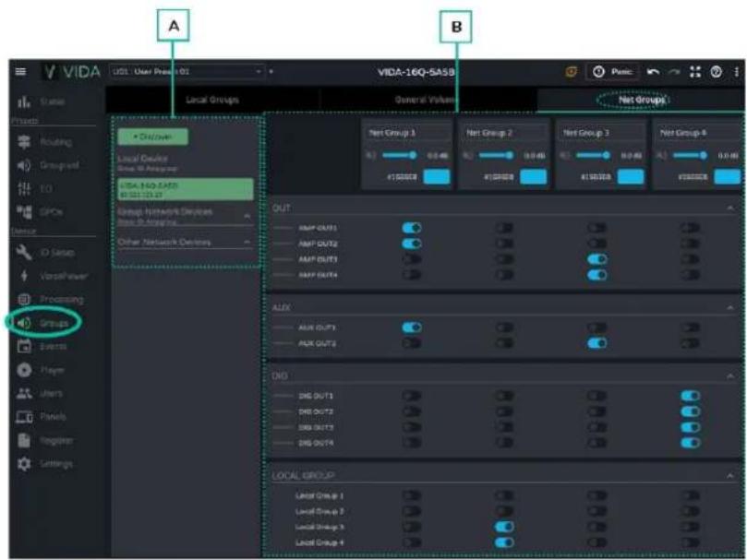Toggle AUX OUT1 for Net Group 1
This screenshot has height=560, width=747.
[412, 328]
